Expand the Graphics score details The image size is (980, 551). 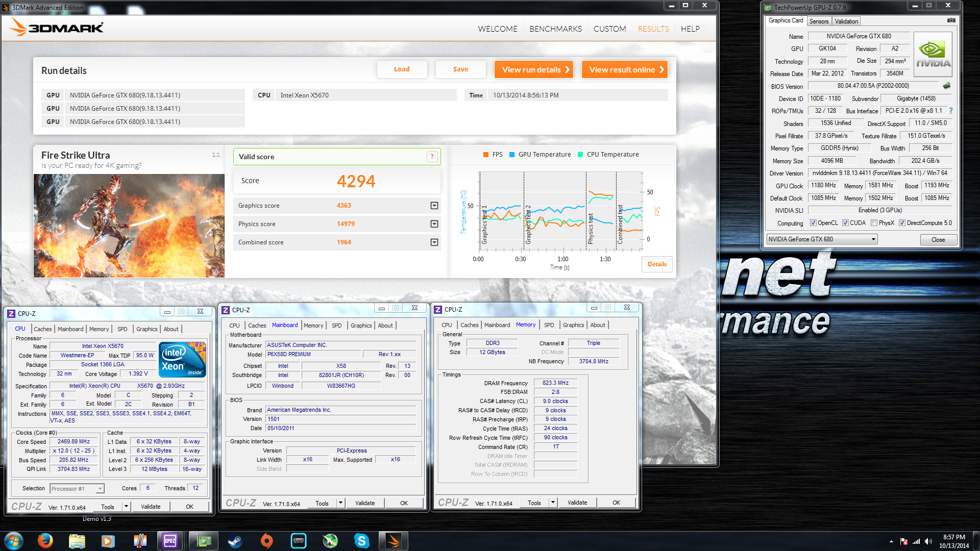tap(434, 206)
